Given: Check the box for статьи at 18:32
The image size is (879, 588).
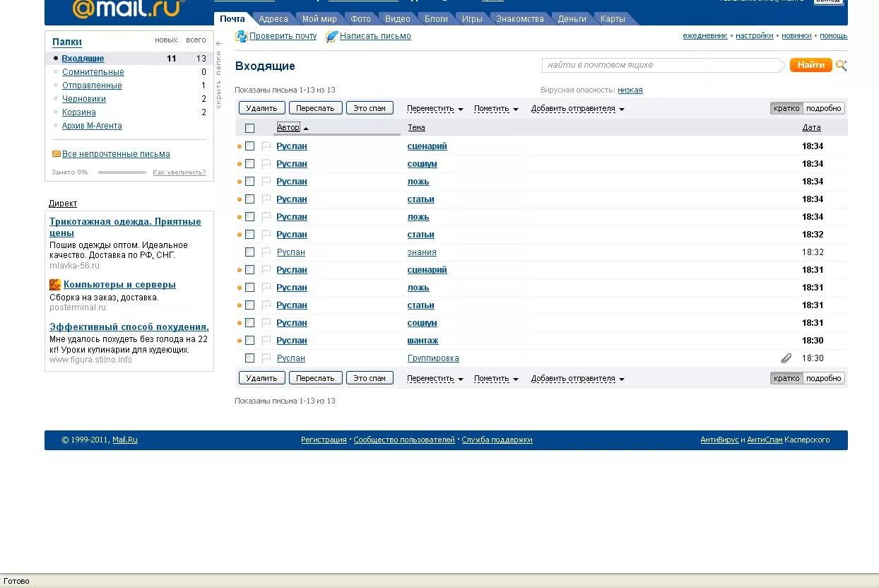Looking at the screenshot, I should point(249,235).
